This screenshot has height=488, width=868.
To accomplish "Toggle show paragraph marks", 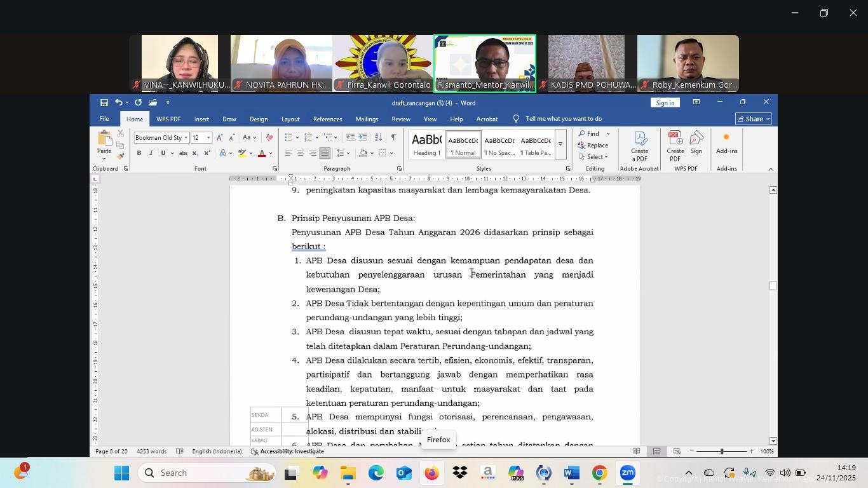I will pyautogui.click(x=393, y=137).
